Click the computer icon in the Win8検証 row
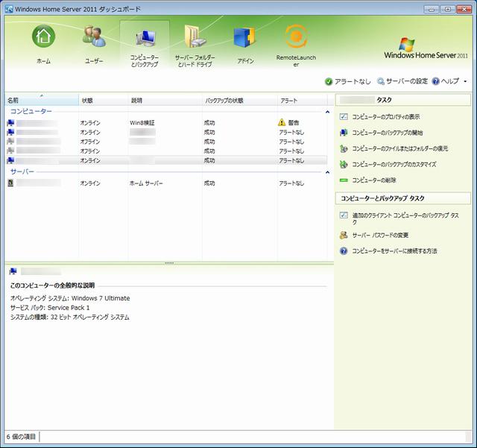The height and width of the screenshot is (448, 477). coord(10,123)
